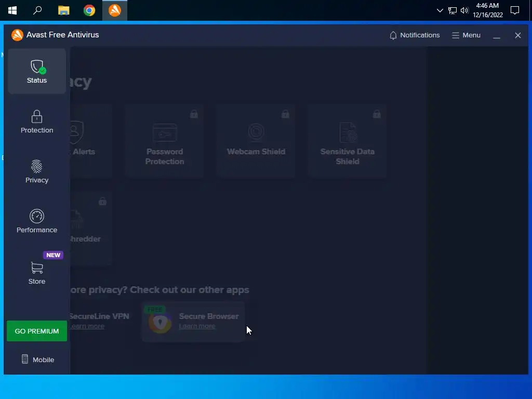Image resolution: width=532 pixels, height=399 pixels.
Task: Click the document icon in Sensitive Data Shield
Action: click(x=348, y=132)
